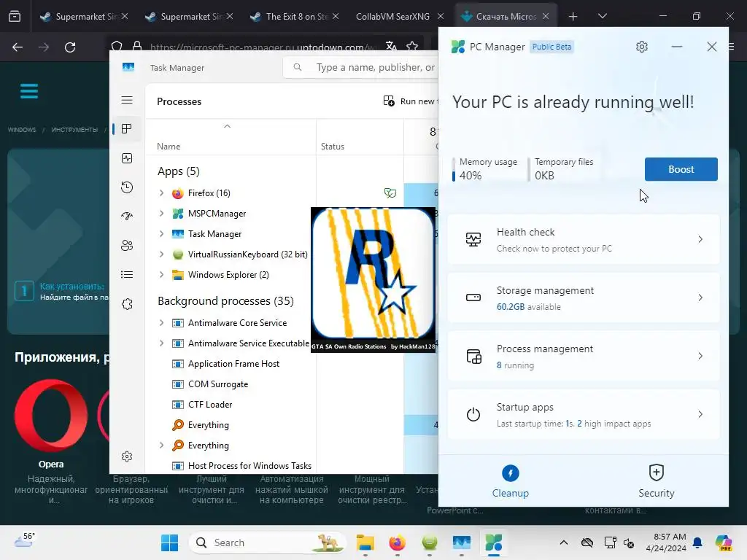Open the list all tabs dropdown in Firefox
Screen dimensions: 747x560
602,16
